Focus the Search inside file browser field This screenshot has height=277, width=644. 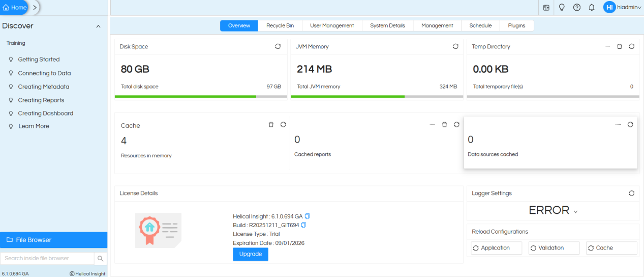pos(47,259)
